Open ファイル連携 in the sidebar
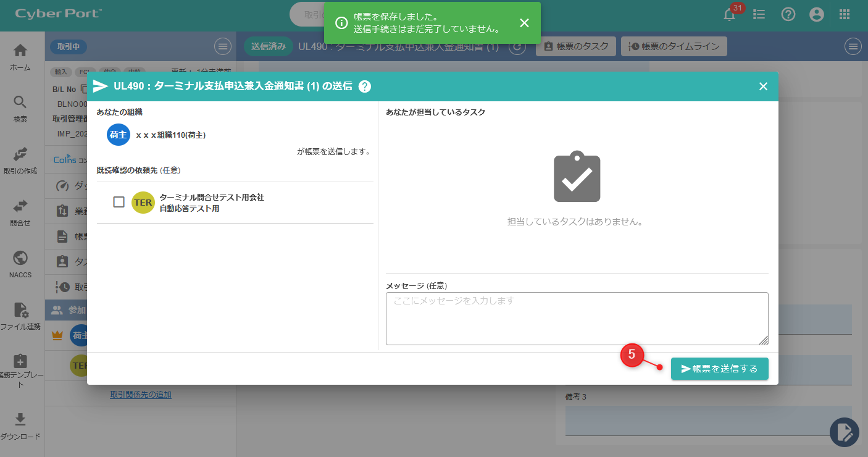The width and height of the screenshot is (868, 457). tap(20, 316)
